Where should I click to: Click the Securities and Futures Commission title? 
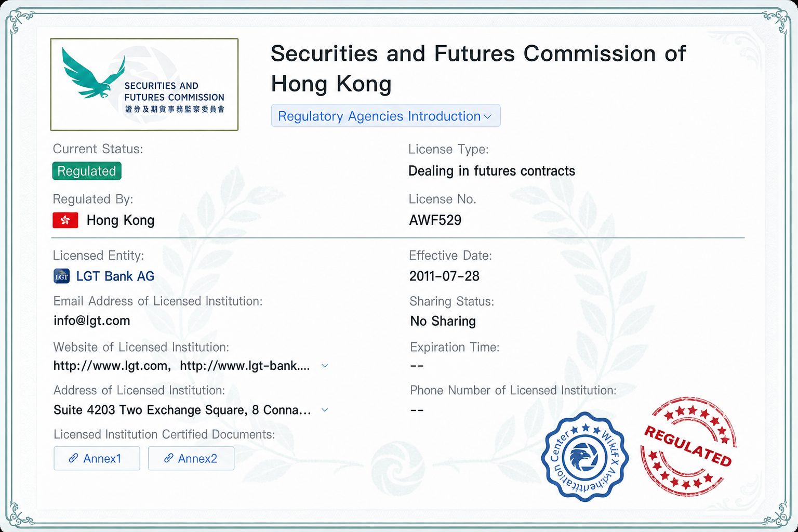pyautogui.click(x=478, y=69)
